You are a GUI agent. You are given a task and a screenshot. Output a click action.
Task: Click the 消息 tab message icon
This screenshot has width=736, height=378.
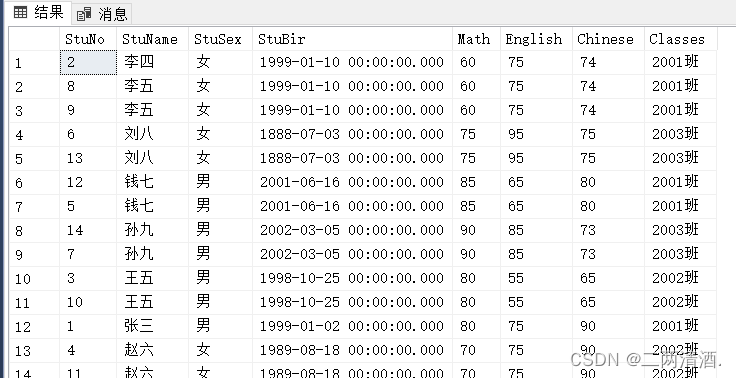tap(84, 15)
